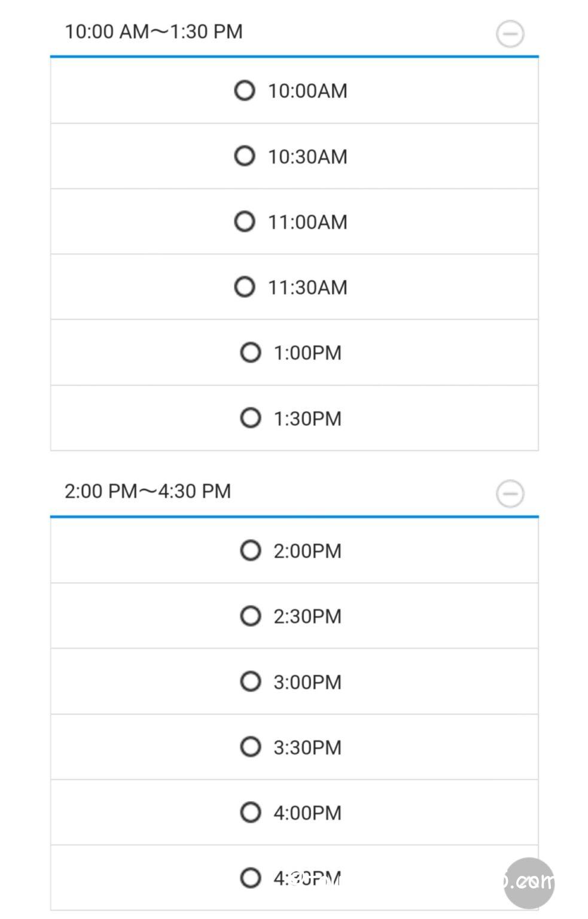Image resolution: width=588 pixels, height=919 pixels.
Task: Click the 11:00AM text label
Action: (307, 222)
